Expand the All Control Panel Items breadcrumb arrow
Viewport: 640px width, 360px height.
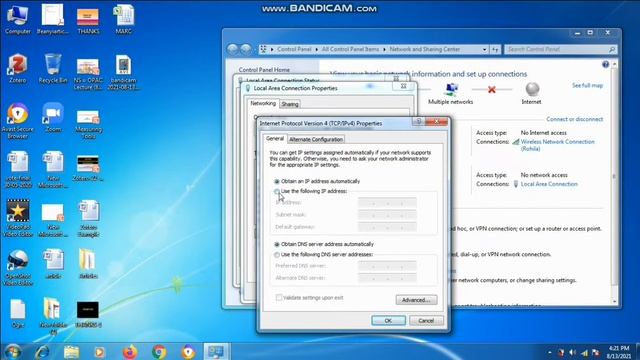pyautogui.click(x=384, y=49)
